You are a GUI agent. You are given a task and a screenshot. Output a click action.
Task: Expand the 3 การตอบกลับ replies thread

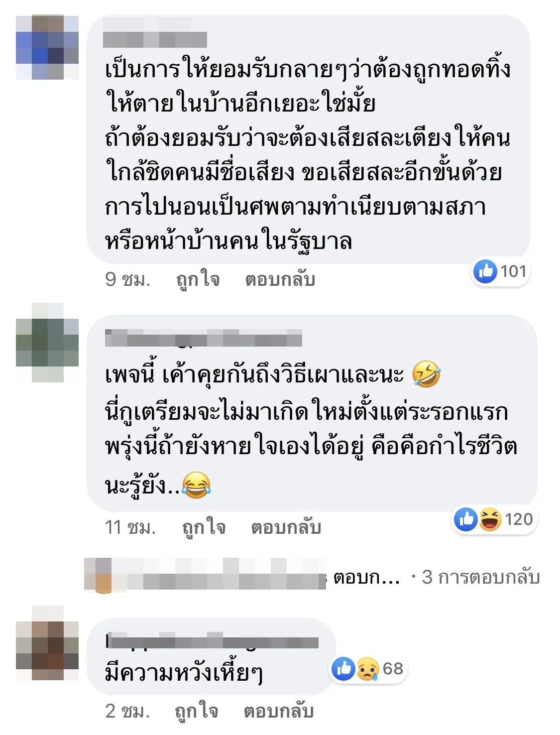(x=481, y=577)
